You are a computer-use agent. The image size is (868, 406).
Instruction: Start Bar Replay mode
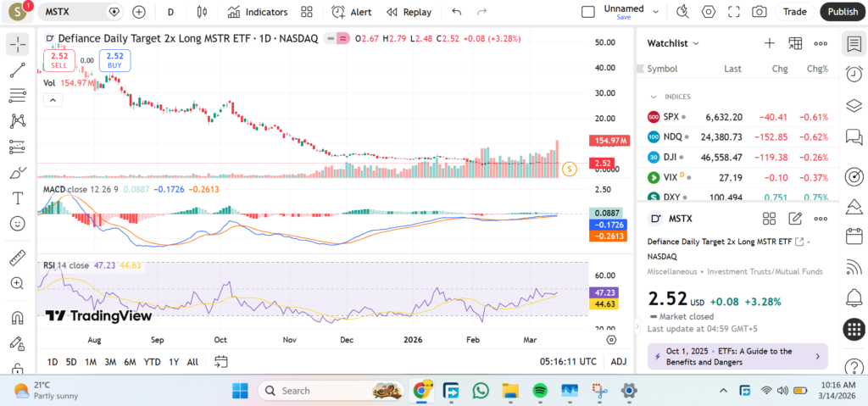[x=409, y=12]
